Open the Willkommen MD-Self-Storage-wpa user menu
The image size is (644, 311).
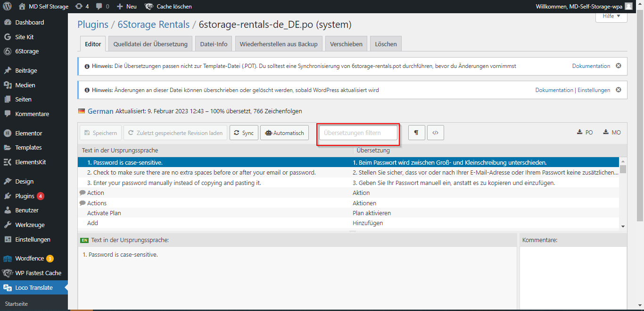584,7
